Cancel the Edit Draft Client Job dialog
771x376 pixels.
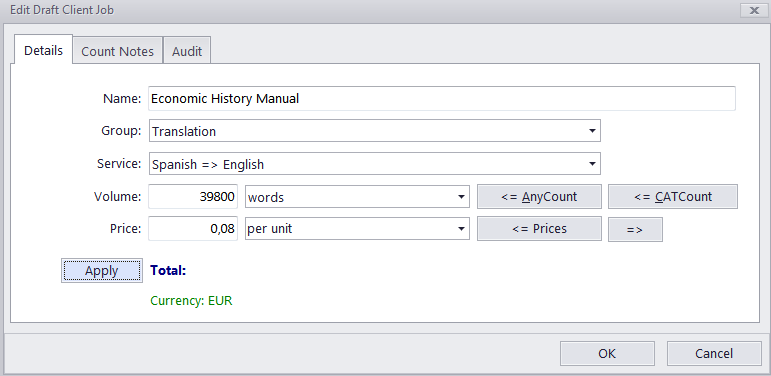click(x=714, y=353)
